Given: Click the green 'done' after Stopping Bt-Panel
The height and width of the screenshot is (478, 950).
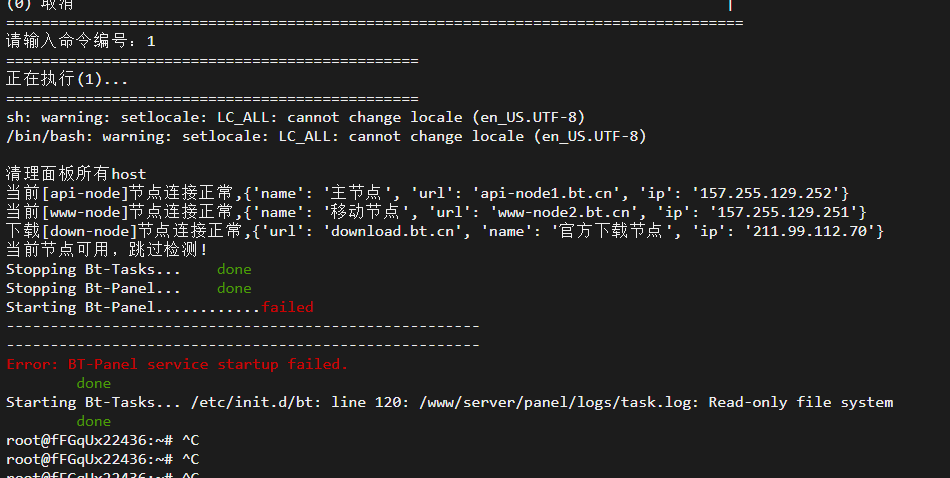Looking at the screenshot, I should 234,288.
